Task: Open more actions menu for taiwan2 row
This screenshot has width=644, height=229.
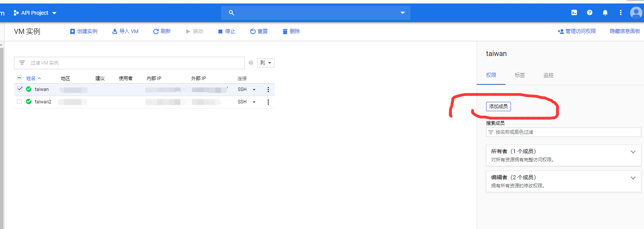Action: (268, 102)
